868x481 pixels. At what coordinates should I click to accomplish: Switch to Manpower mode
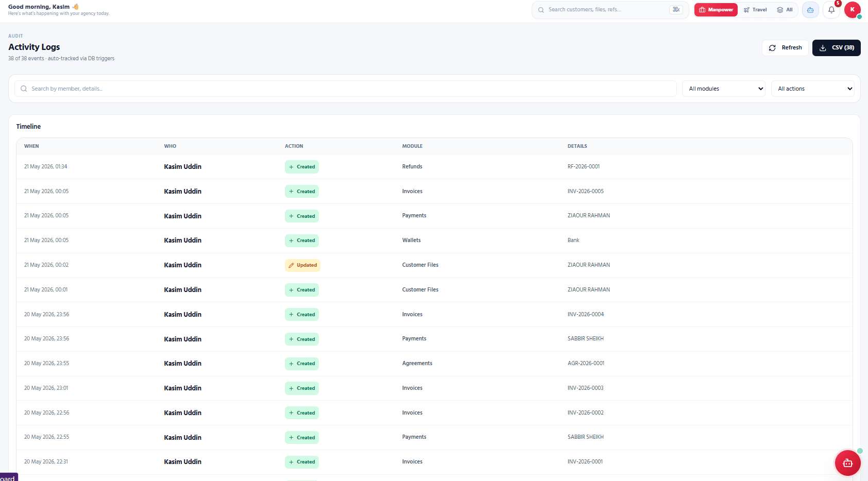tap(716, 10)
